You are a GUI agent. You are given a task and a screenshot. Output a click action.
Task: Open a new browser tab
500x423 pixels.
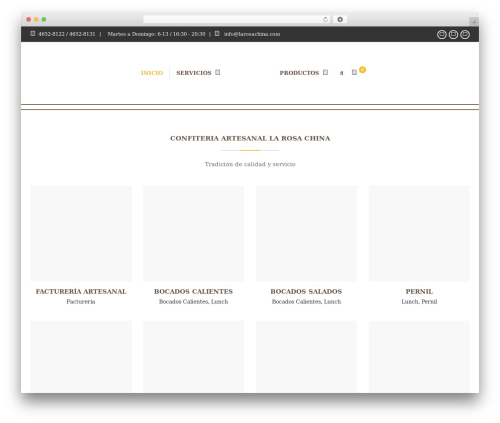[x=474, y=22]
